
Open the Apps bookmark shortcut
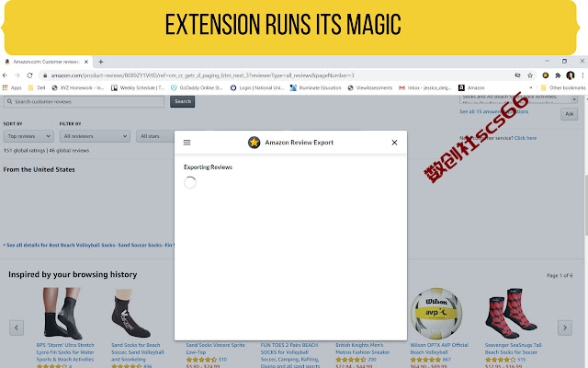coord(12,88)
